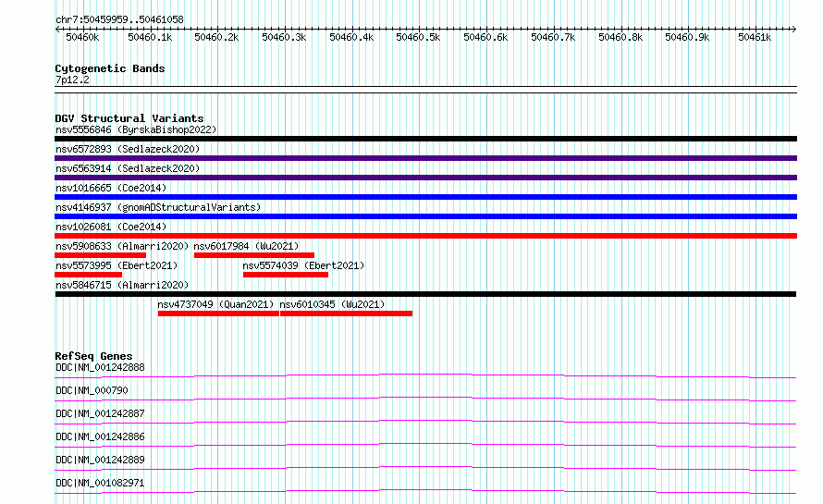Open variant nsv4146937 (gnomADStructuralVariants) label

click(x=158, y=207)
